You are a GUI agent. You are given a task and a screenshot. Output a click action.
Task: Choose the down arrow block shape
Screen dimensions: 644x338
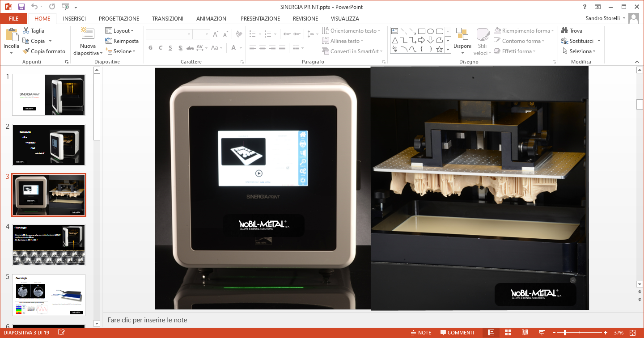(x=430, y=40)
